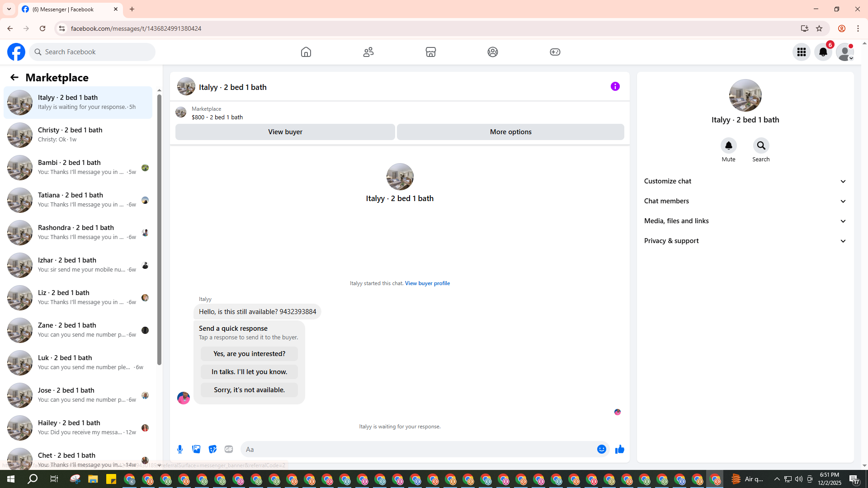Send a thumbs-up like
This screenshot has height=488, width=868.
point(619,449)
